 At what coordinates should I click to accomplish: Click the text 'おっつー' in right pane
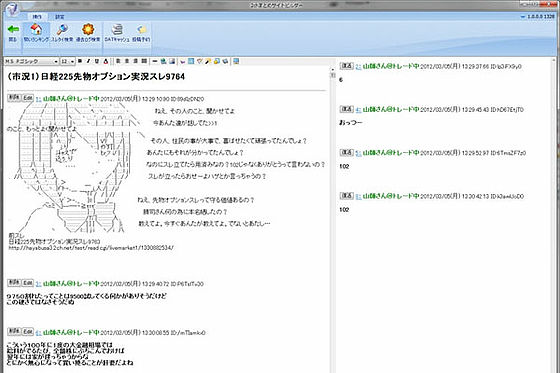pos(350,123)
